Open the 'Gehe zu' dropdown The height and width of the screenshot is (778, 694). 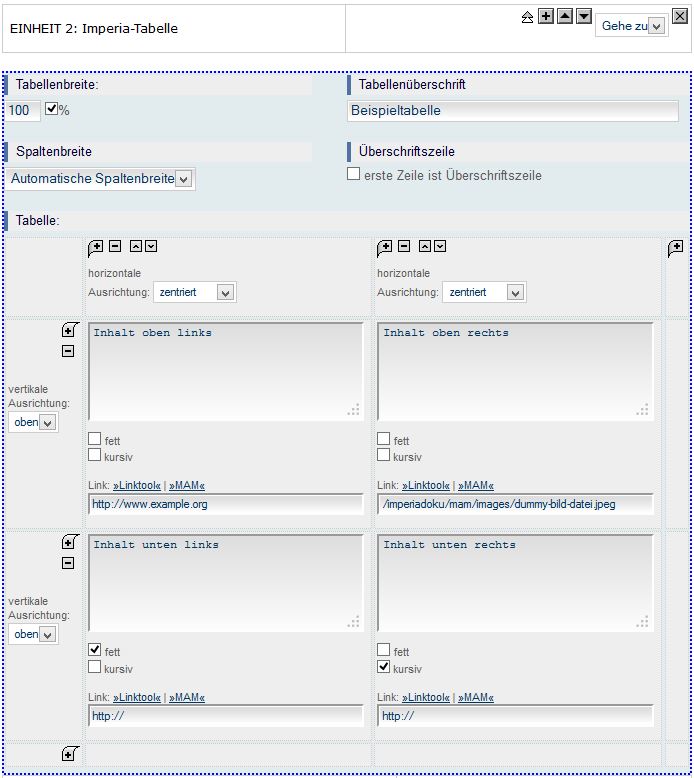pyautogui.click(x=656, y=27)
